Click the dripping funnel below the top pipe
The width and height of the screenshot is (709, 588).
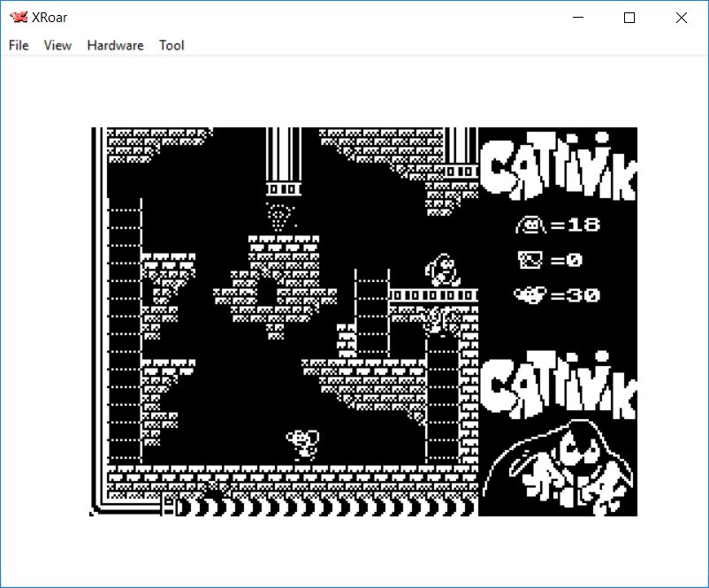tap(283, 216)
